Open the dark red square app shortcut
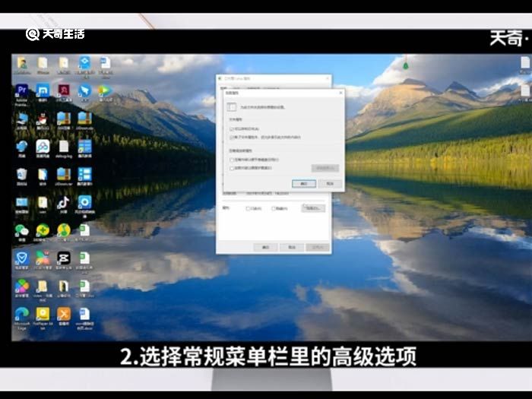This screenshot has height=399, width=532. click(63, 90)
